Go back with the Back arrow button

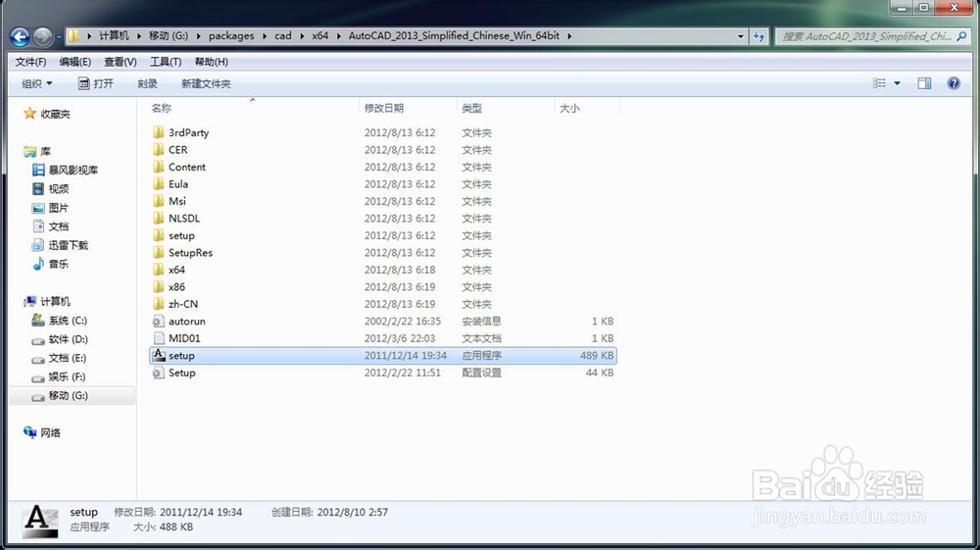pyautogui.click(x=20, y=37)
